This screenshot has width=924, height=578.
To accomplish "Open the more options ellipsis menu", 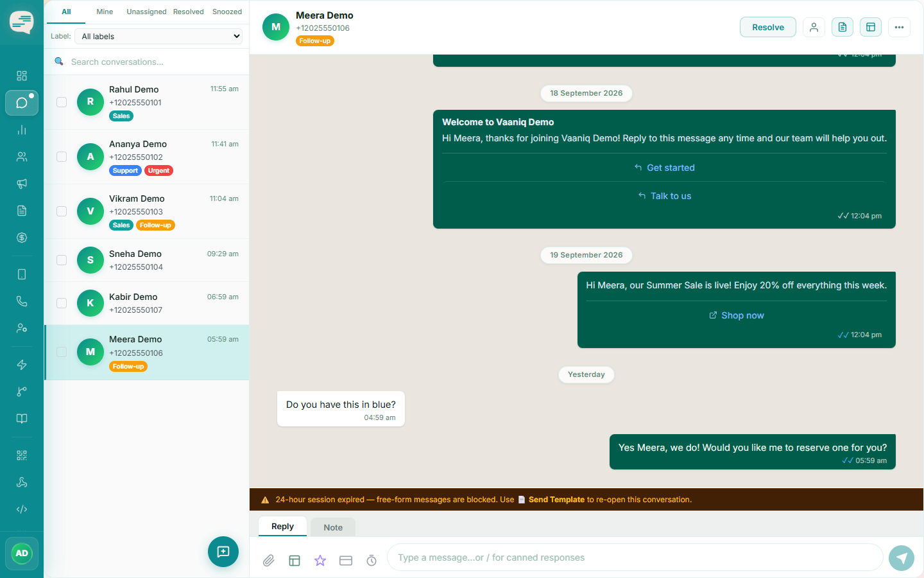I will coord(899,27).
